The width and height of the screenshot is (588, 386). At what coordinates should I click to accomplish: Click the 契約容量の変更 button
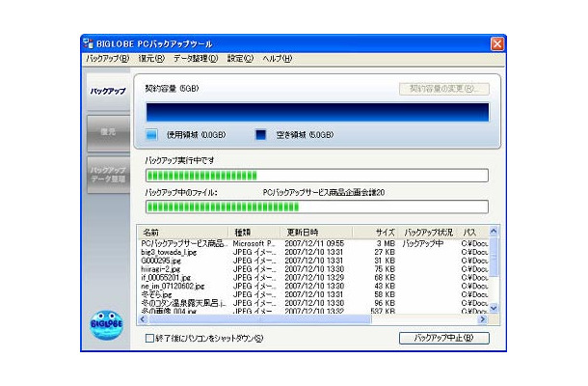click(444, 89)
